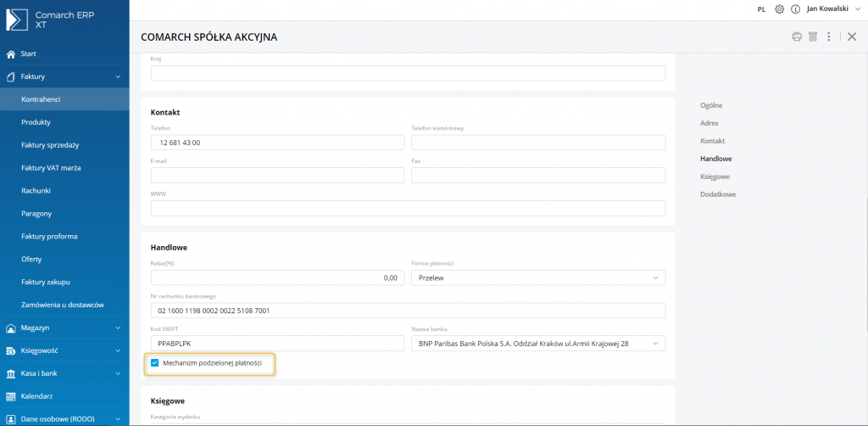Jump to Dodatkowe section link
The image size is (868, 426).
click(x=718, y=195)
